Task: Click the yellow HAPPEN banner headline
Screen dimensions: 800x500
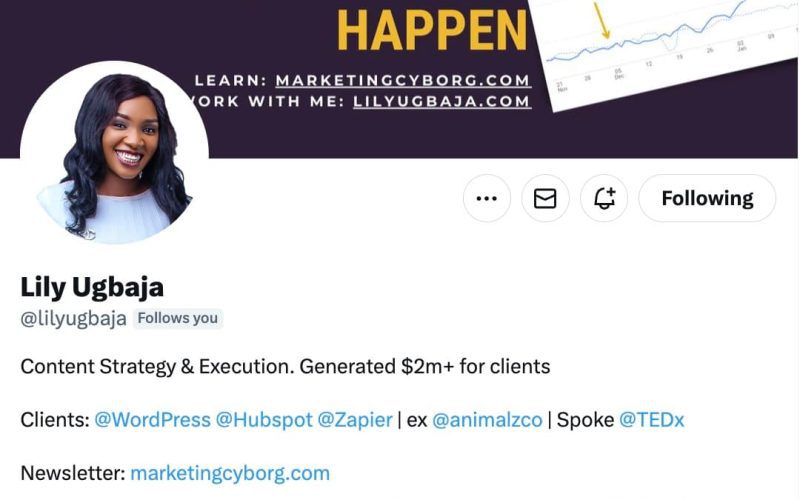Action: click(x=432, y=31)
